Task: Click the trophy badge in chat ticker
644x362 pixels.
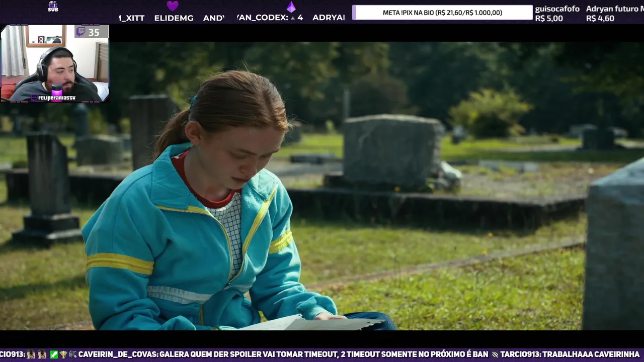Action: pyautogui.click(x=63, y=354)
